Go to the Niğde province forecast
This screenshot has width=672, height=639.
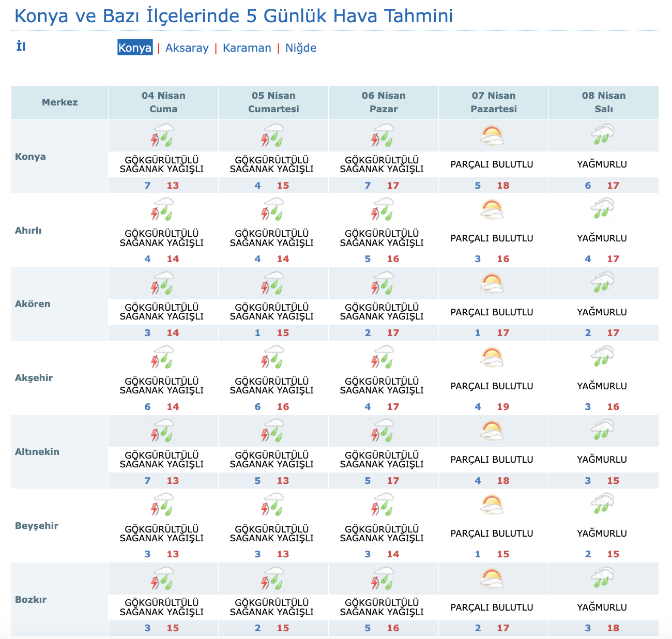[301, 48]
